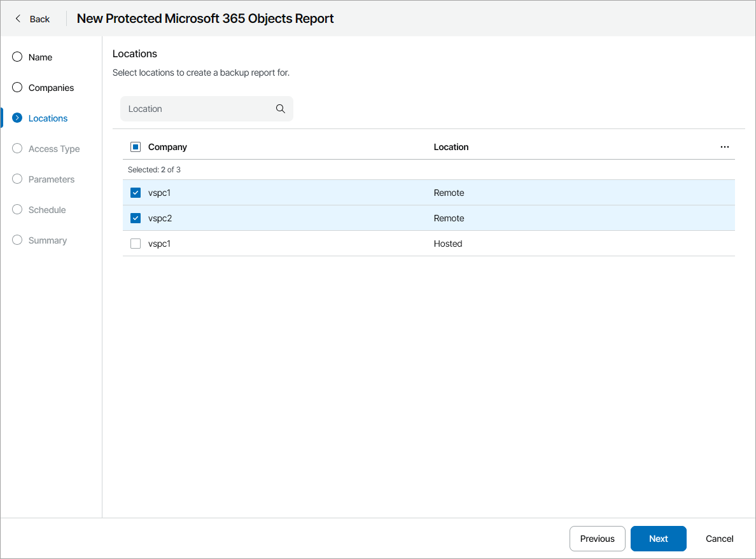This screenshot has height=559, width=756.
Task: Click the search magnifier icon
Action: click(x=280, y=109)
